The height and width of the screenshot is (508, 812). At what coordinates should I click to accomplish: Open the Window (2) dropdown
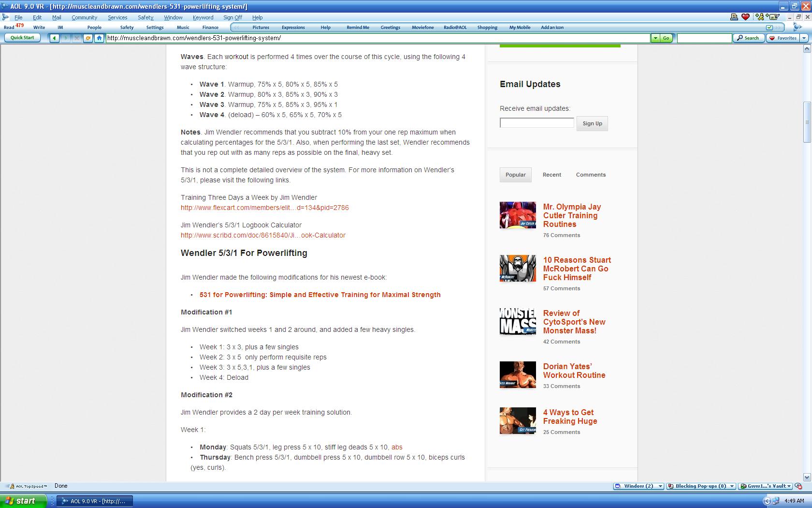pos(638,486)
